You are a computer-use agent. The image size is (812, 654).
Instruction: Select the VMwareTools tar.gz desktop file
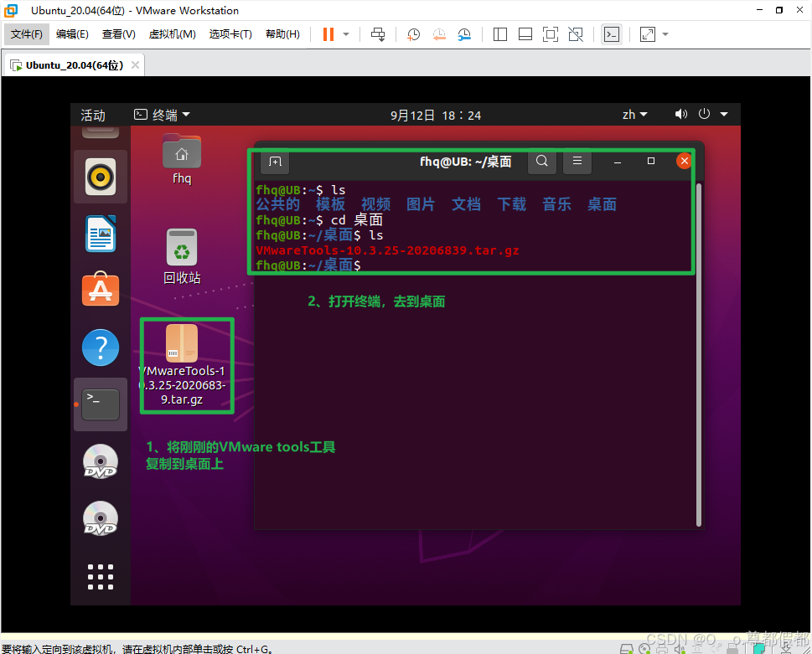click(182, 365)
